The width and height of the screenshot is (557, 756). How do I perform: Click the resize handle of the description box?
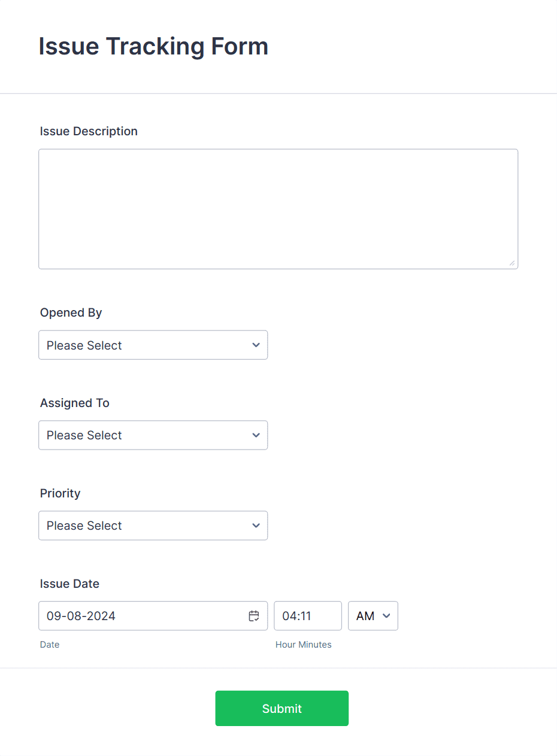coord(513,262)
